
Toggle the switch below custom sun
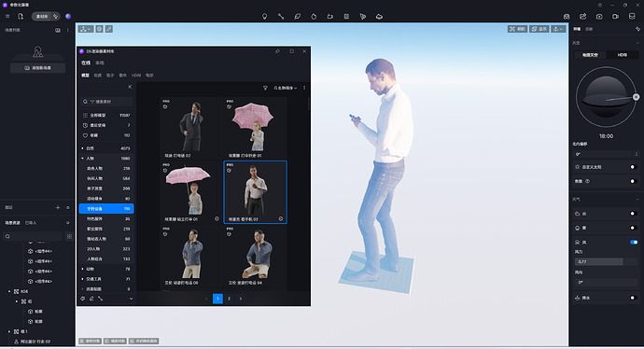click(x=634, y=181)
